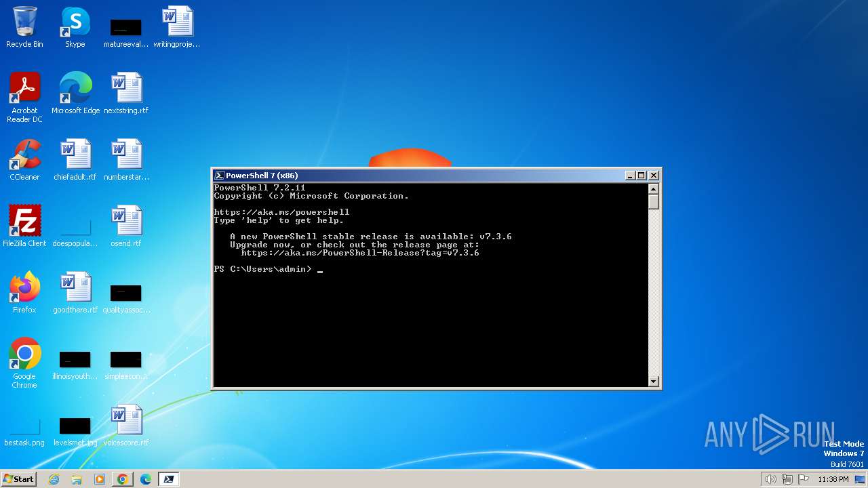Screen dimensions: 868x488
Task: Select chiefadult.rtf document icon
Action: pyautogui.click(x=75, y=159)
